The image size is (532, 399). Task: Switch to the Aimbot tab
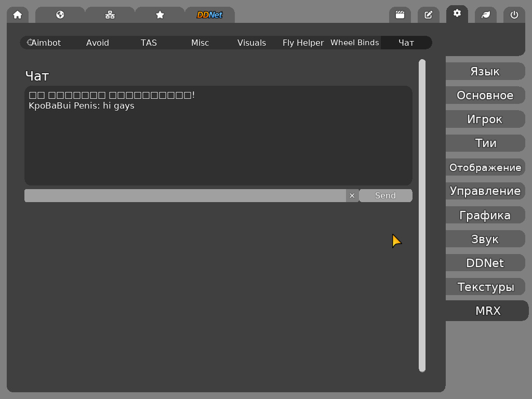pyautogui.click(x=46, y=43)
